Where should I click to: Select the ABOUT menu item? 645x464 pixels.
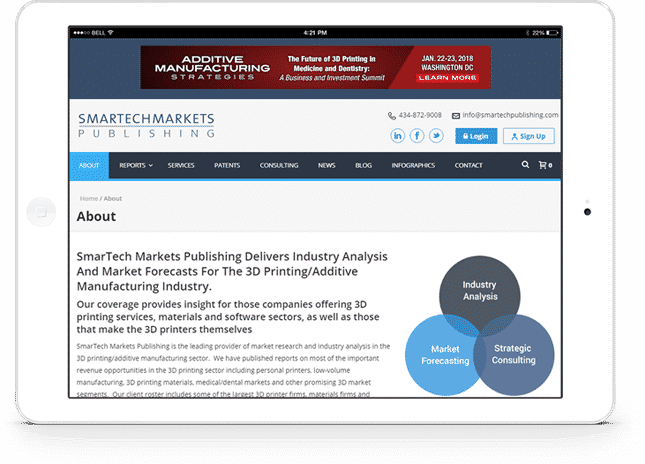pos(89,165)
